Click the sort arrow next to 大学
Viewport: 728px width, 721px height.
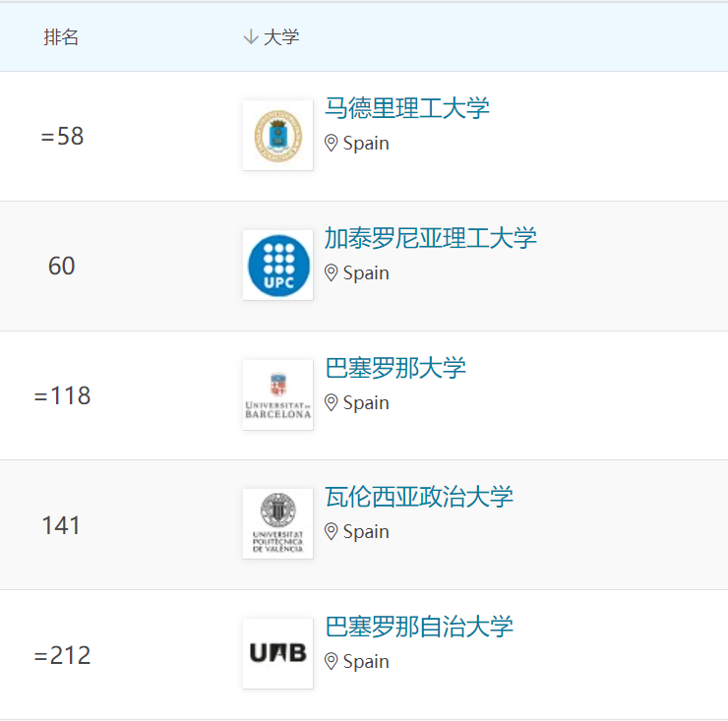tap(251, 37)
